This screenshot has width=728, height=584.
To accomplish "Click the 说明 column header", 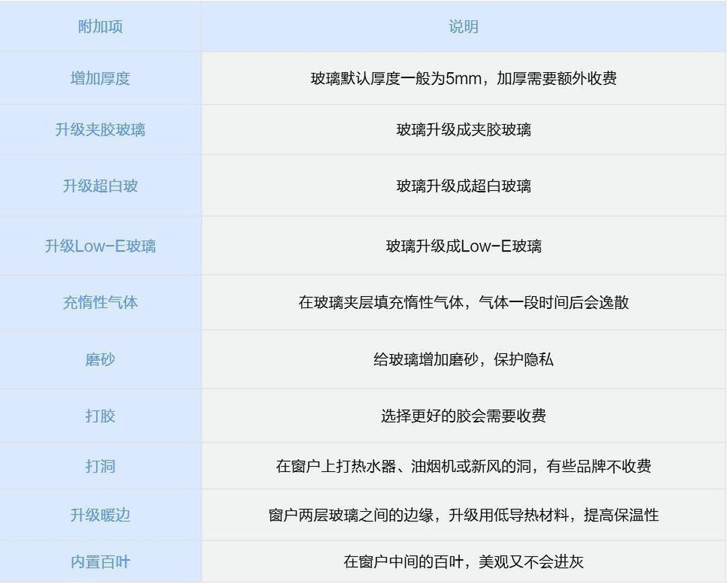I will [463, 27].
